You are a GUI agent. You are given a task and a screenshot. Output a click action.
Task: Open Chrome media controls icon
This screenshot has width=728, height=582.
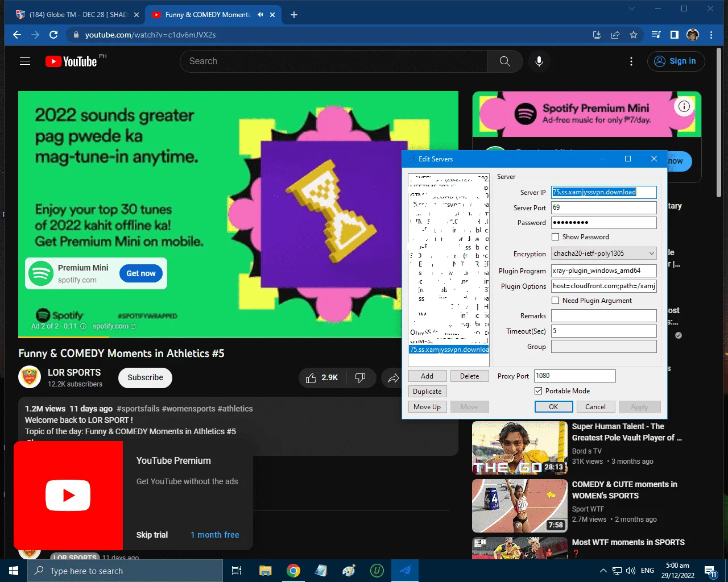656,35
